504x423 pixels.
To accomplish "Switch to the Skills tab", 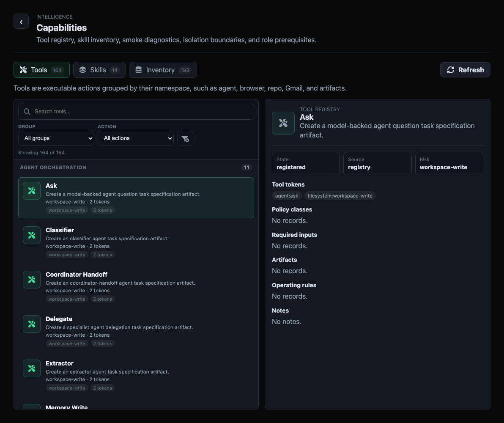I will point(99,70).
